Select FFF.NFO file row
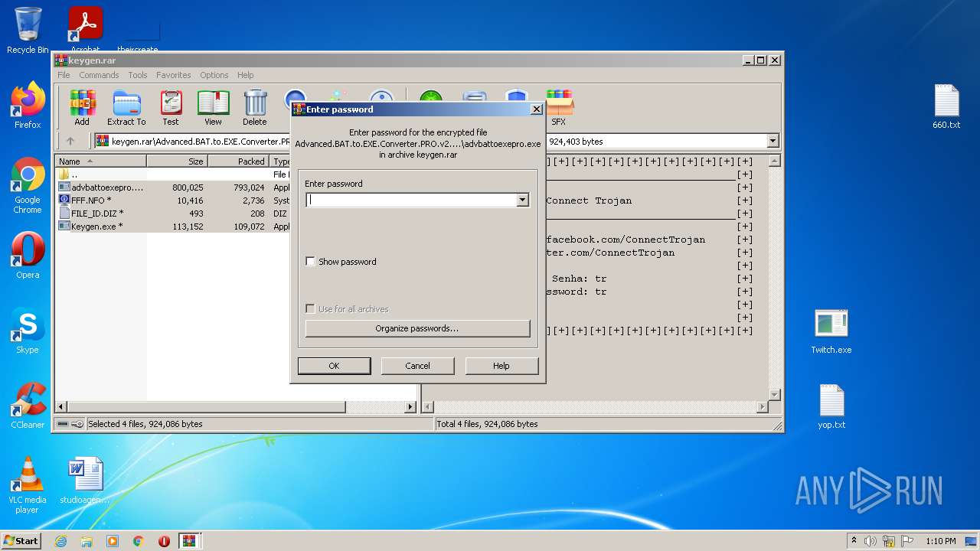This screenshot has width=980, height=551. pos(172,201)
